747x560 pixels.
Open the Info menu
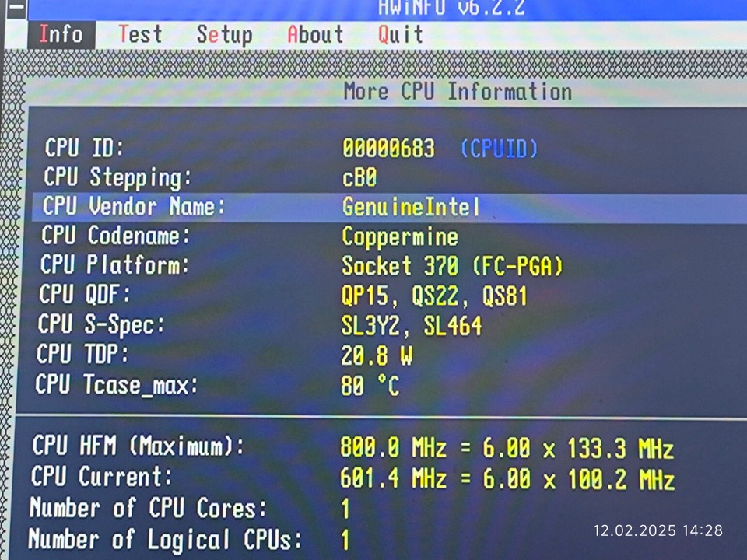click(x=61, y=34)
